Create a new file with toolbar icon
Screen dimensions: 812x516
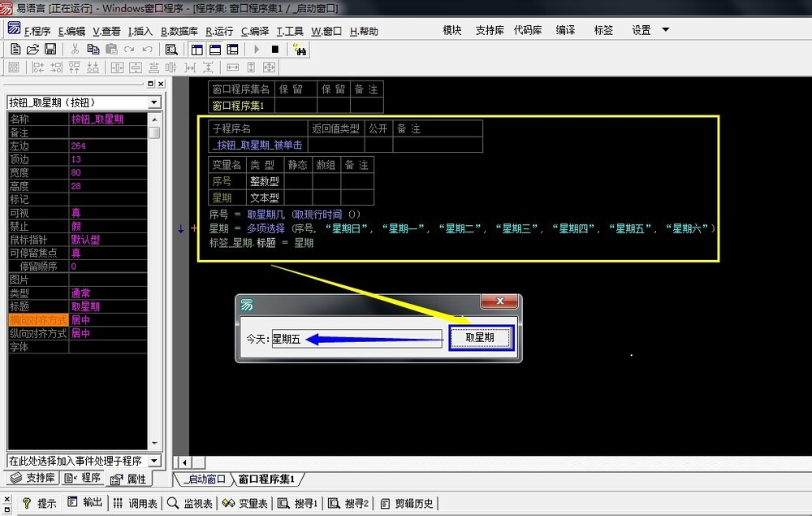pyautogui.click(x=15, y=50)
